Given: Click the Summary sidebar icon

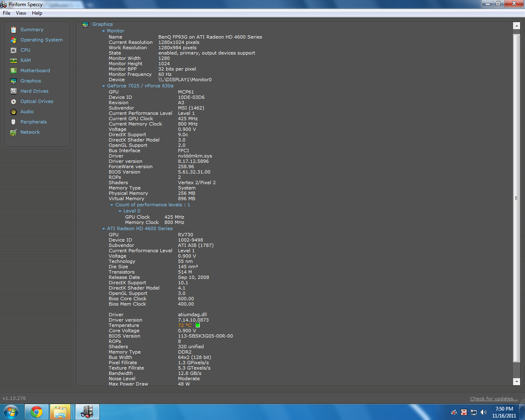Looking at the screenshot, I should pos(14,30).
